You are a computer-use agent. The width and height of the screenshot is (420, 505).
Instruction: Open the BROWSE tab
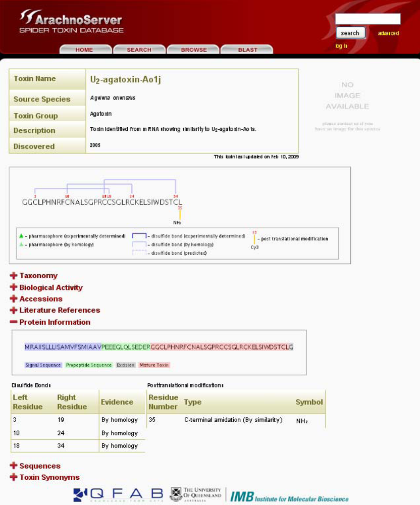pos(194,49)
